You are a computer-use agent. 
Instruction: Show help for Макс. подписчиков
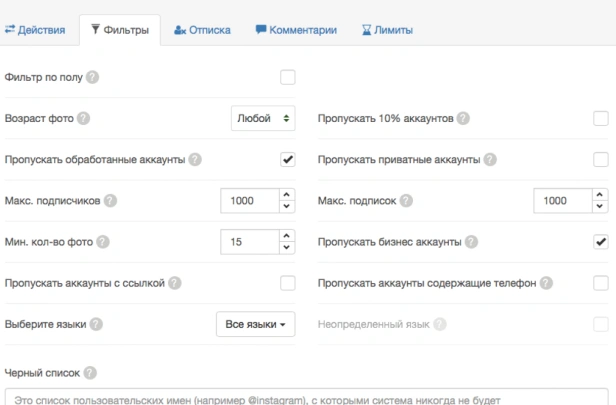(x=110, y=201)
